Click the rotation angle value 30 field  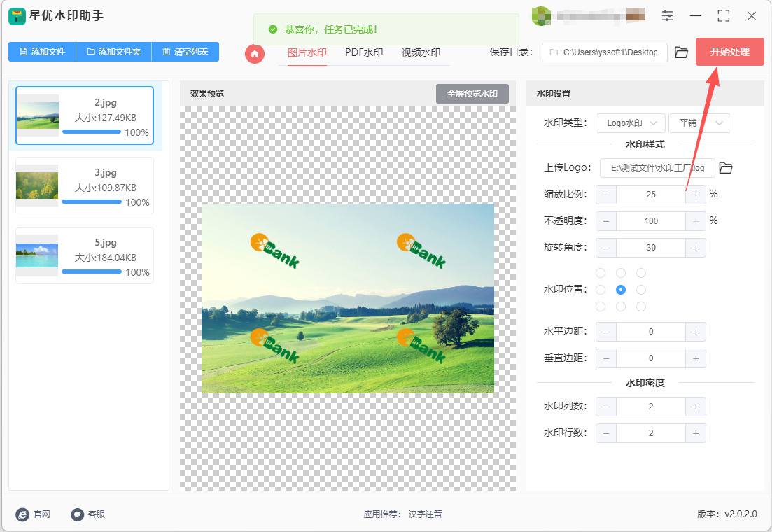[651, 248]
